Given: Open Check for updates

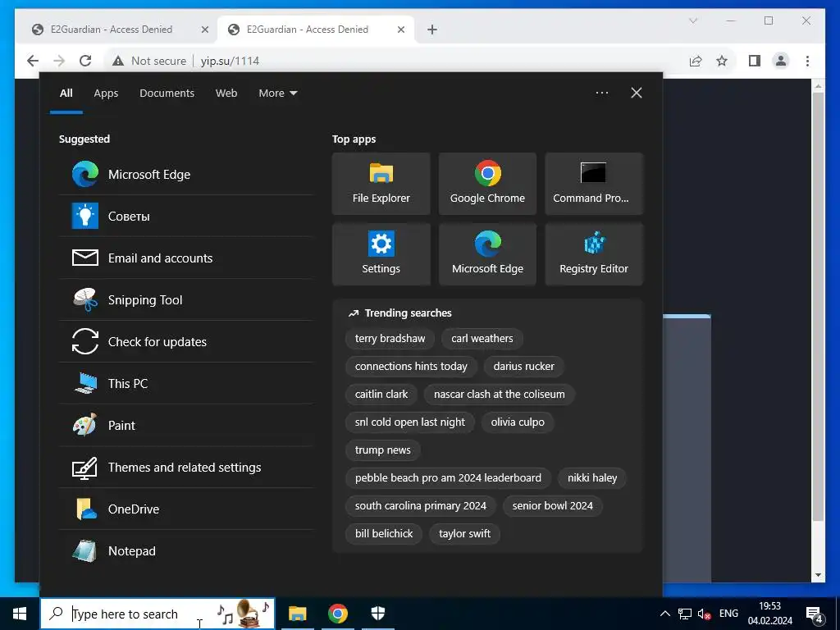Looking at the screenshot, I should pos(186,341).
